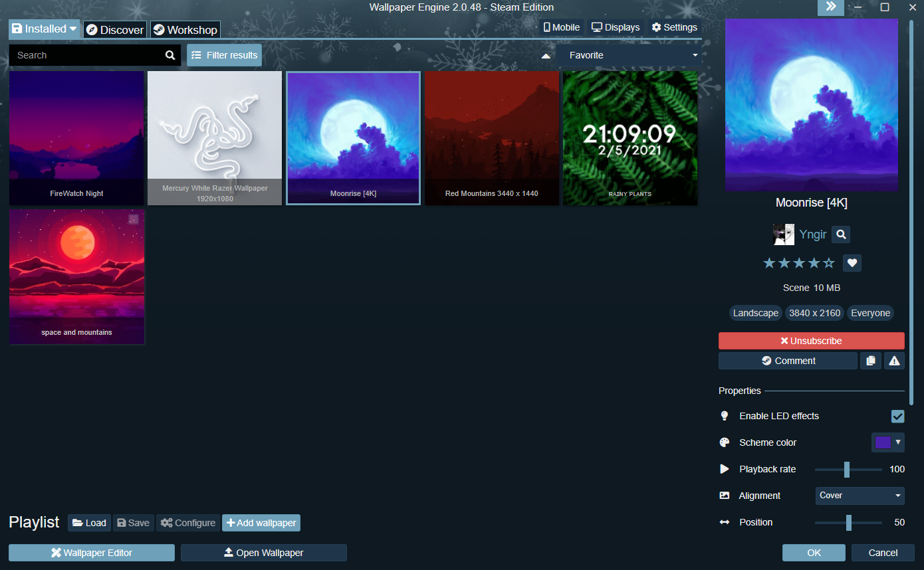This screenshot has width=924, height=570.
Task: Switch to the Workshop tab
Action: click(x=185, y=30)
